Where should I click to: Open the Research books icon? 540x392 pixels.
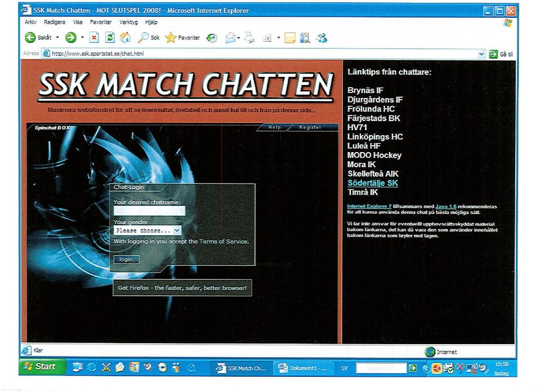coord(305,38)
